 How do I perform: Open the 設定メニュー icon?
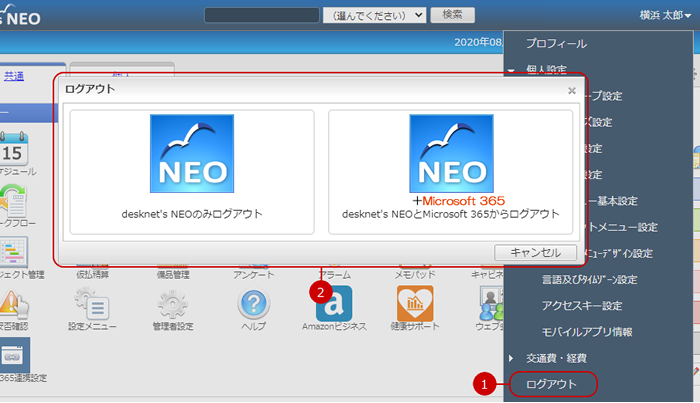pos(93,304)
